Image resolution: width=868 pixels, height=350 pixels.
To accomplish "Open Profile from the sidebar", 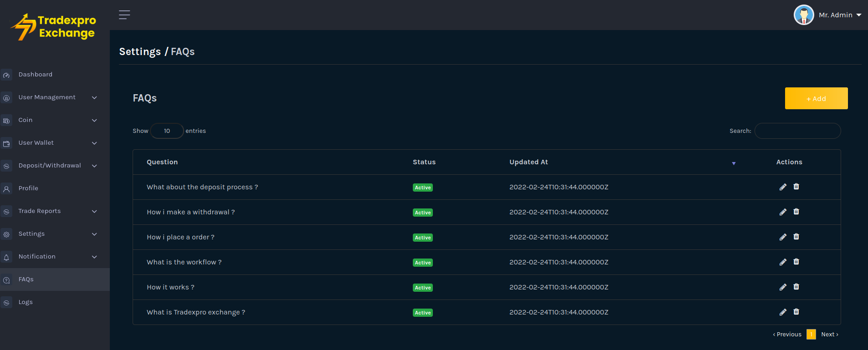I will (28, 188).
